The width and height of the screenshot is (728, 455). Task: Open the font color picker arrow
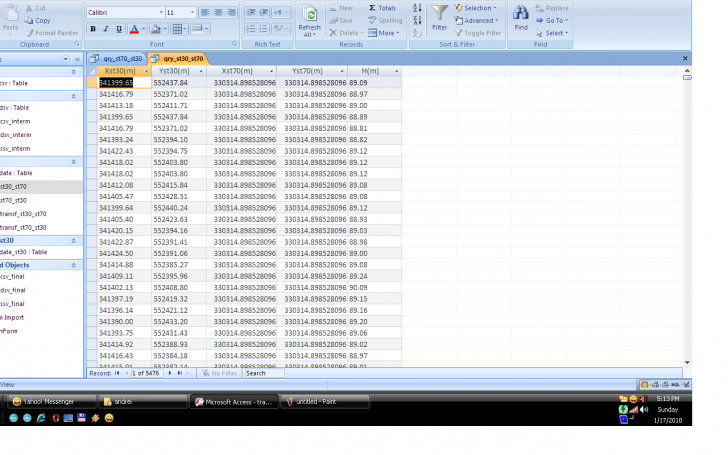point(145,29)
